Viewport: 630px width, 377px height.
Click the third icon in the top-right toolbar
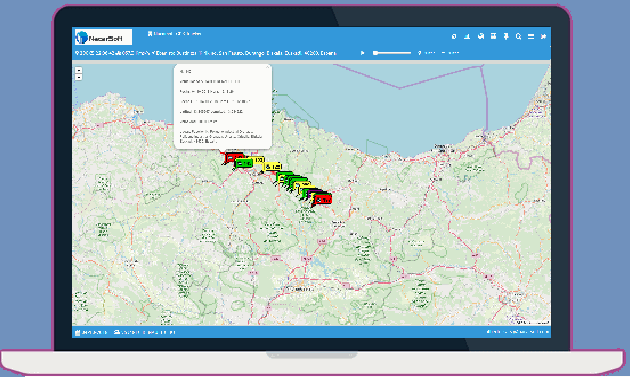point(481,37)
